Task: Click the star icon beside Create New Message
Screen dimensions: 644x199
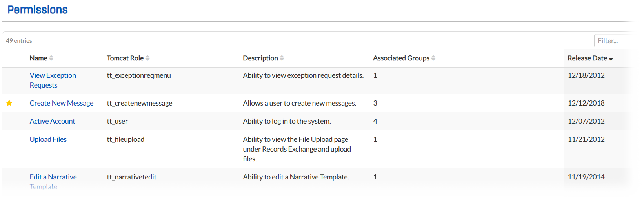Action: point(9,103)
